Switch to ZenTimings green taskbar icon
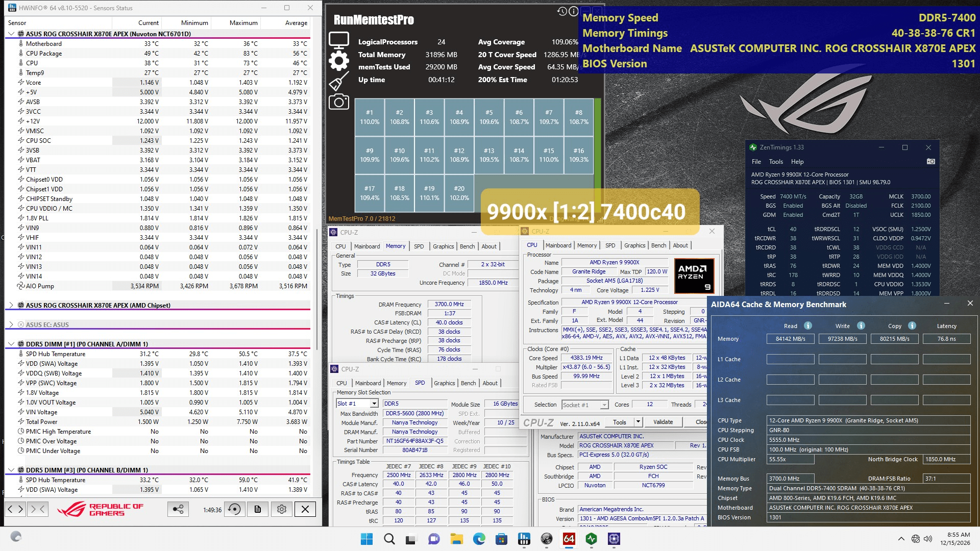Viewport: 980px width, 551px height. [x=591, y=539]
